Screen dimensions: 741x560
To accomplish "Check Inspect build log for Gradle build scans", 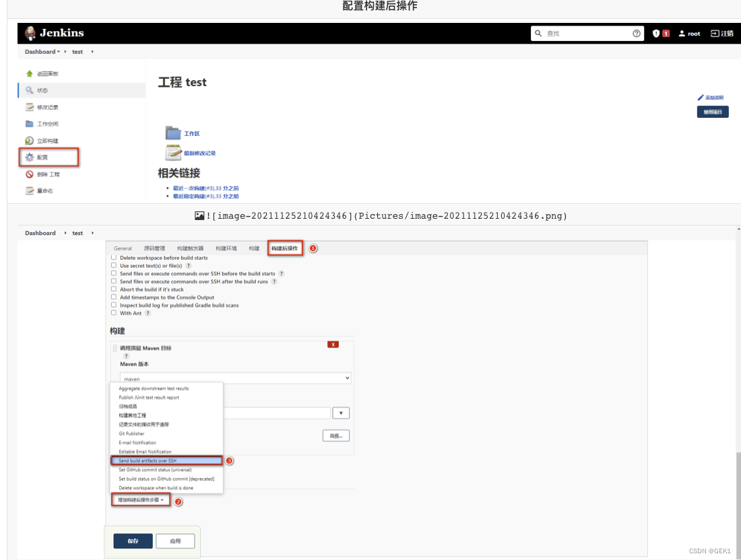I will tap(113, 305).
